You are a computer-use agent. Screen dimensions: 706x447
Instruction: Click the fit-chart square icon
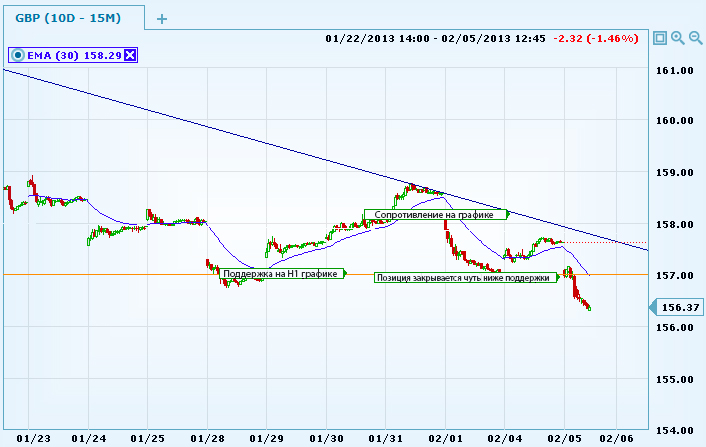tap(660, 38)
